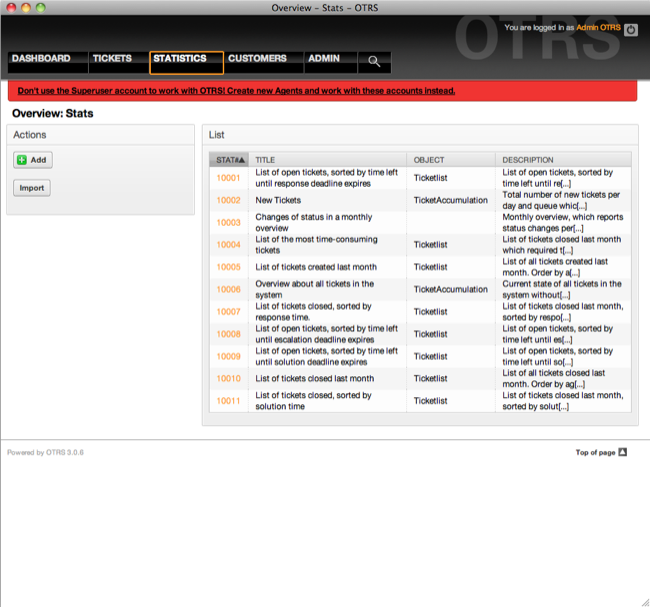
Task: Open stat 10010
Action: 228,379
